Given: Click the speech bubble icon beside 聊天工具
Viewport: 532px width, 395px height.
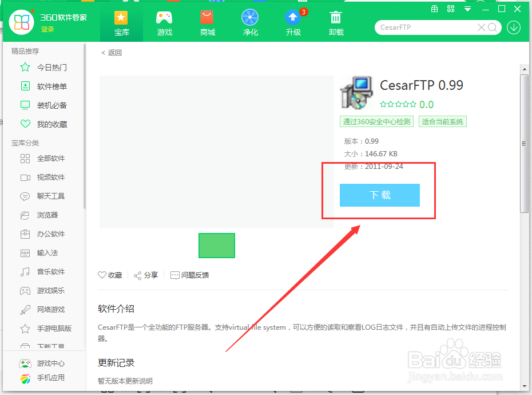Looking at the screenshot, I should [x=25, y=196].
